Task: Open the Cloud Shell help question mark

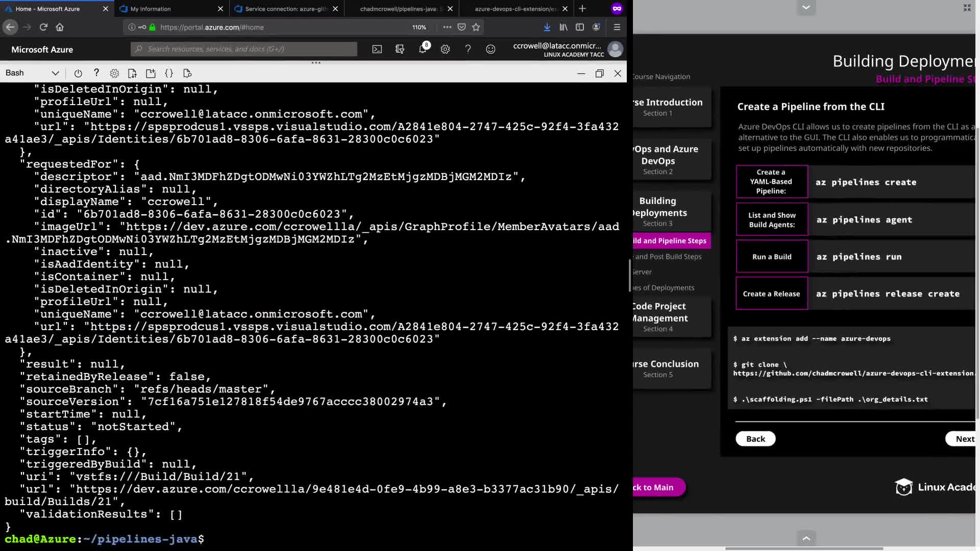Action: (x=96, y=73)
